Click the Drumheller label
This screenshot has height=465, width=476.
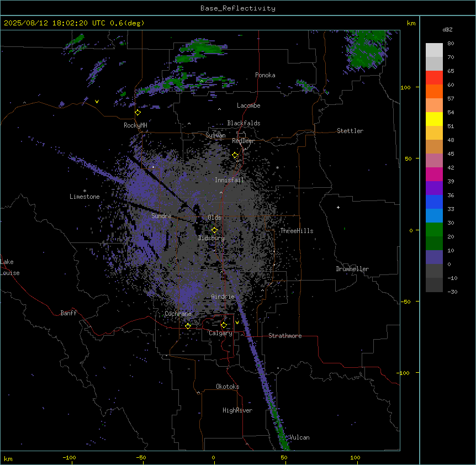coord(352,269)
